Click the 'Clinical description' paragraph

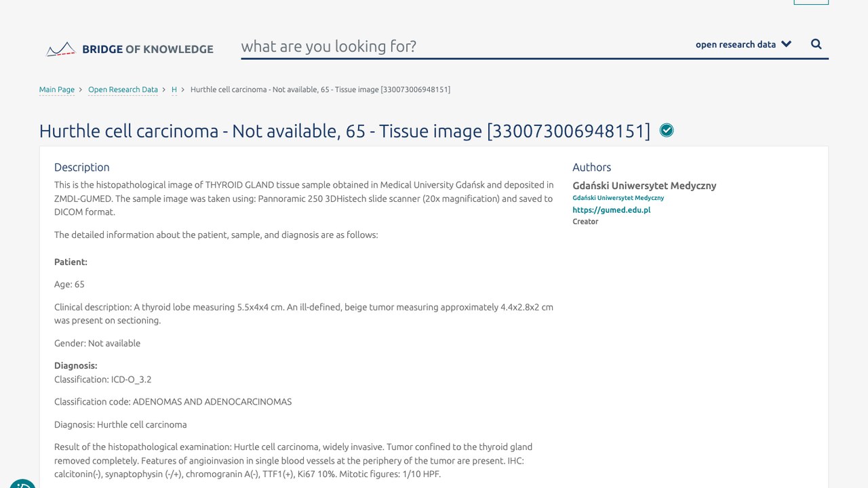[304, 314]
